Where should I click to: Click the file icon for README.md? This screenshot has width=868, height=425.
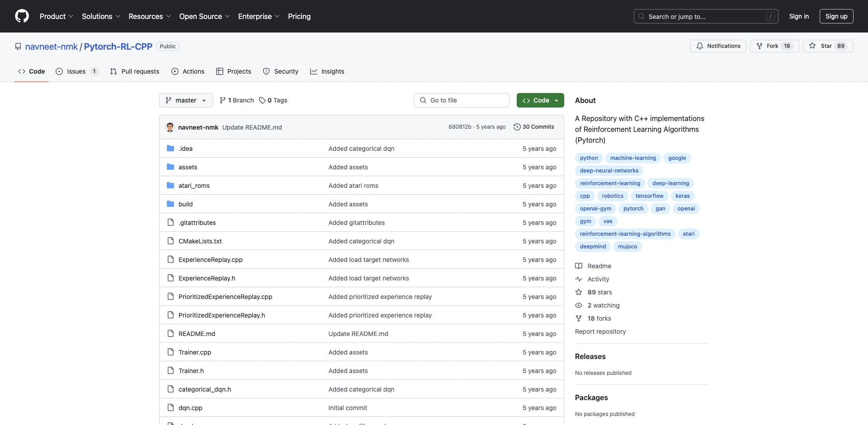coord(170,334)
